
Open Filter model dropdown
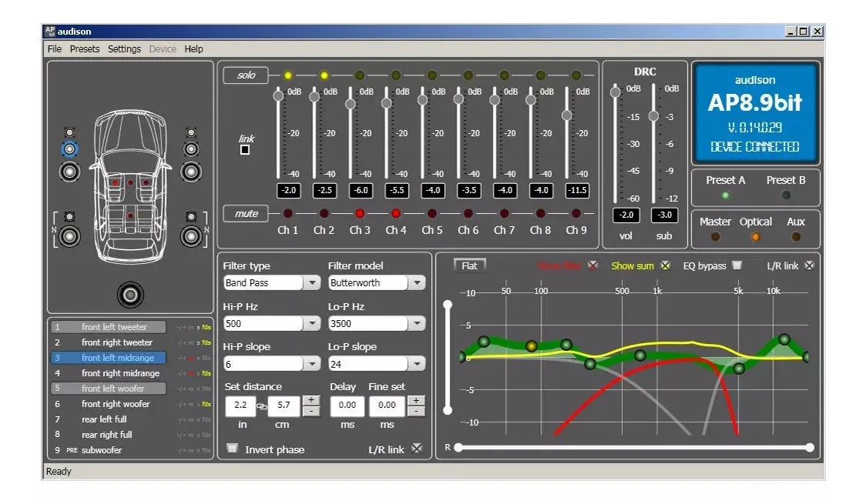click(x=417, y=282)
